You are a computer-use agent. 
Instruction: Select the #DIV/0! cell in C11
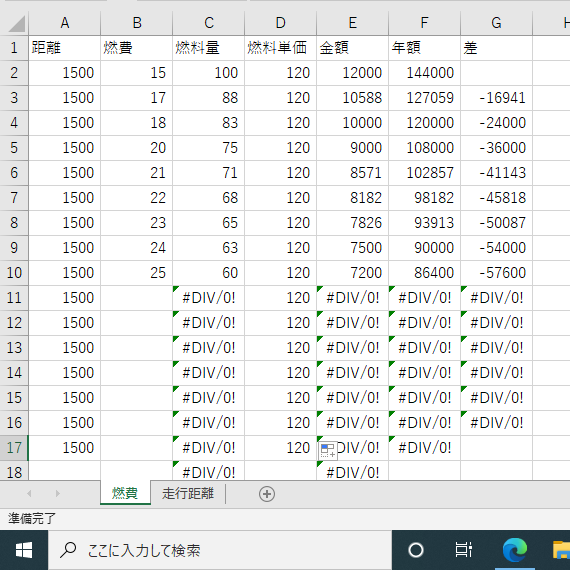[208, 298]
